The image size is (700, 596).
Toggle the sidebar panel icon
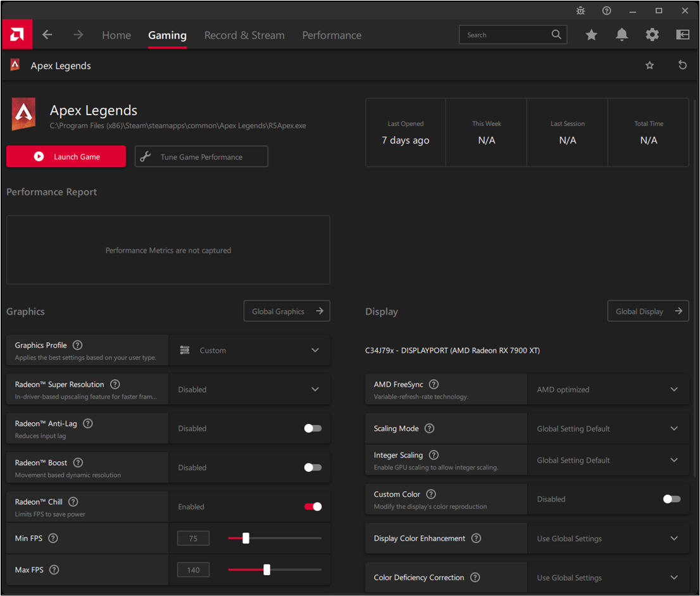[x=682, y=35]
